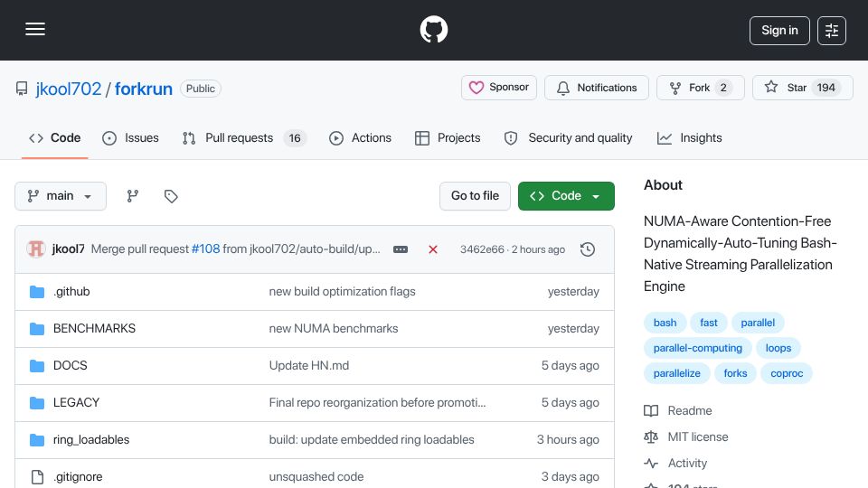Open the .gitignore file
Image resolution: width=868 pixels, height=488 pixels.
click(78, 477)
